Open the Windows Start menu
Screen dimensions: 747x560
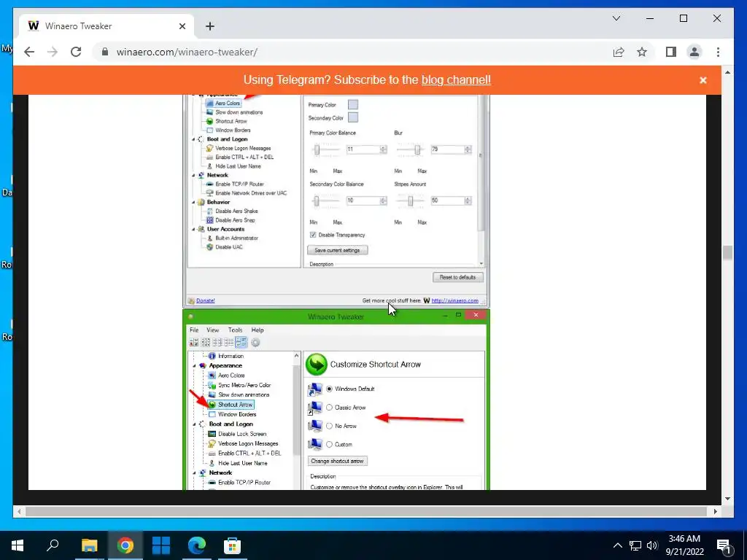coord(18,545)
